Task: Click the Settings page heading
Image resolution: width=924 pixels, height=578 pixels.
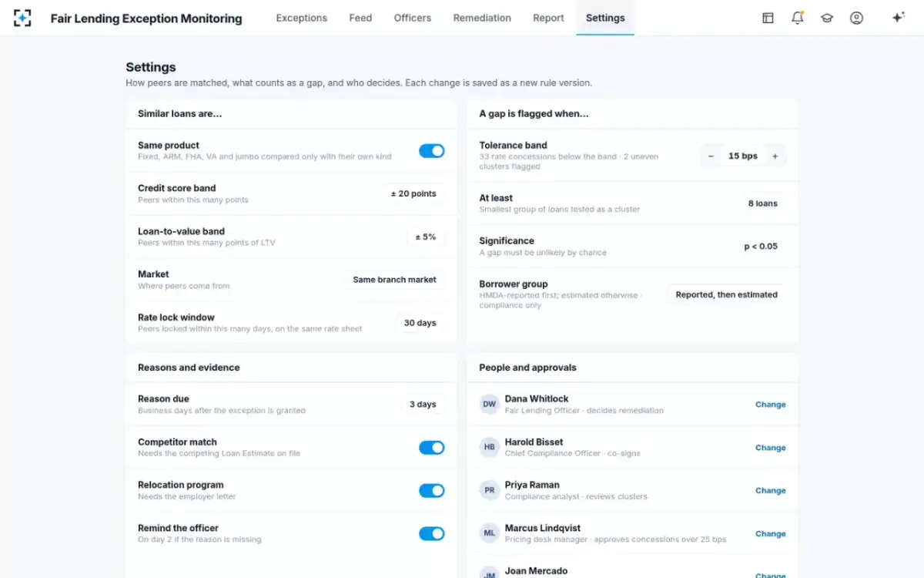Action: click(x=151, y=67)
